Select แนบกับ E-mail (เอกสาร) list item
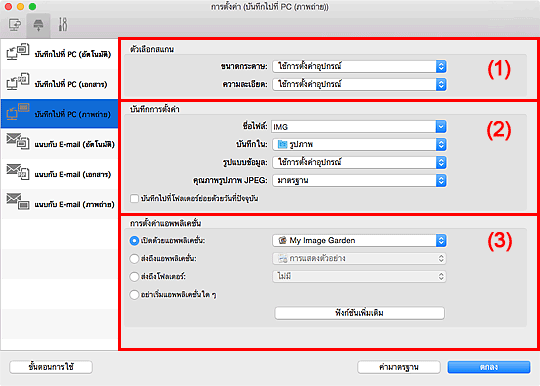The image size is (540, 386). click(59, 174)
